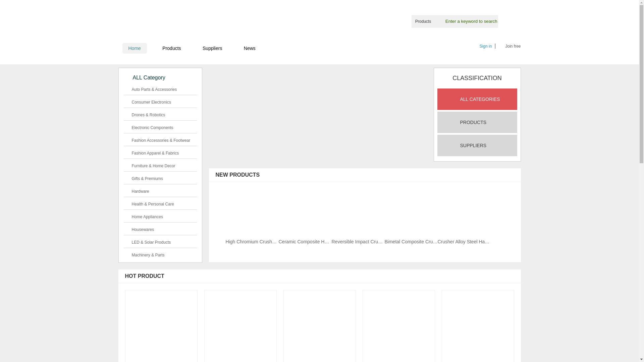Open Fashion Accessories & Footwear category

(x=161, y=140)
